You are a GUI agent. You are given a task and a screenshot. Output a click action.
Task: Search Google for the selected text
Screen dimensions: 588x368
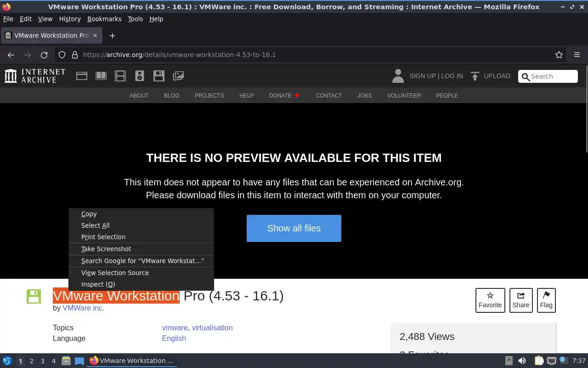(141, 261)
